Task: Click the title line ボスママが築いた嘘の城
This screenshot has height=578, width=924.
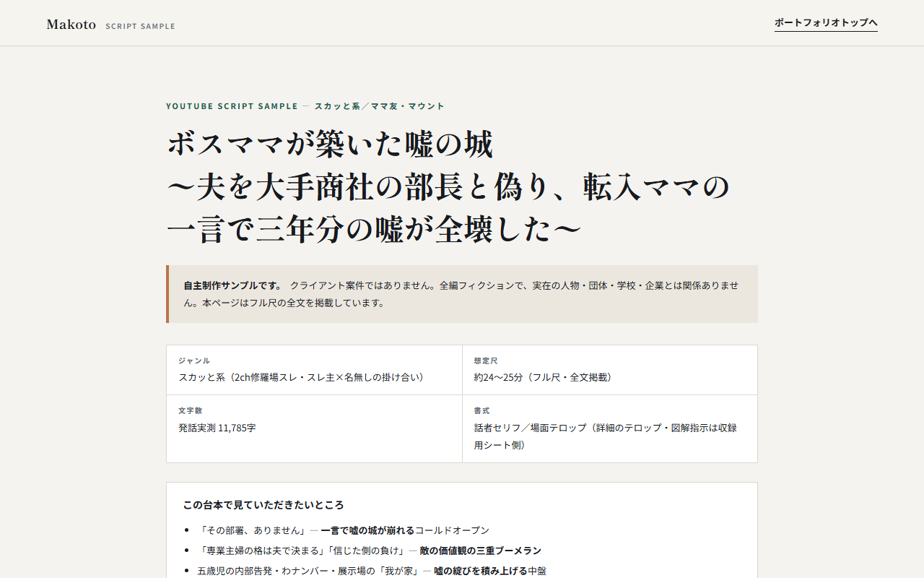Action: click(x=331, y=144)
